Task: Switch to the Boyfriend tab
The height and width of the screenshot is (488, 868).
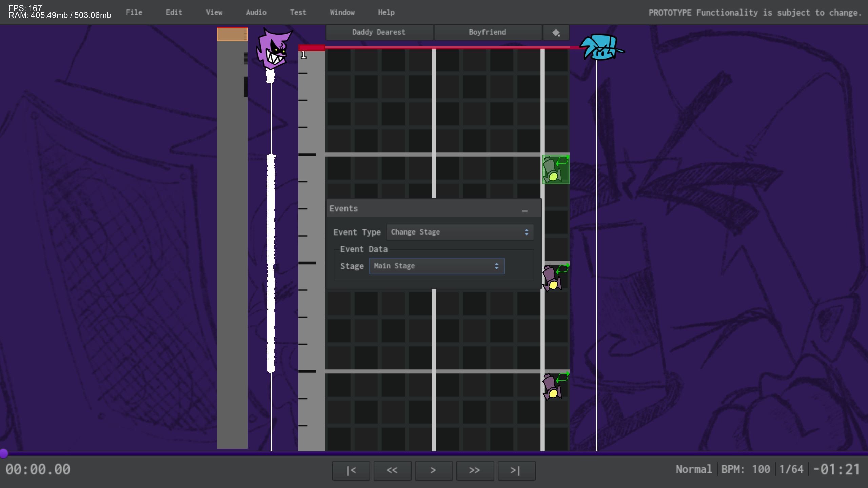Action: point(487,32)
